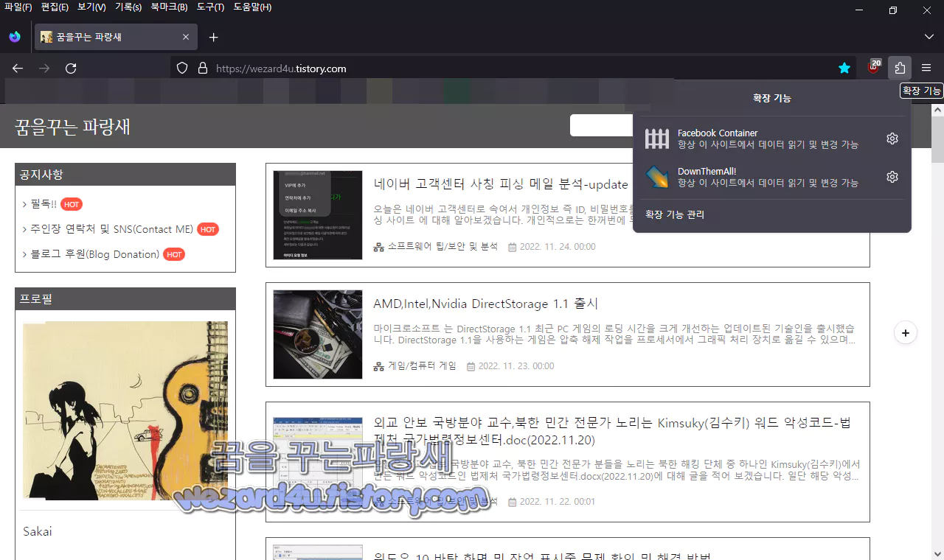944x560 pixels.
Task: Click the forward navigation arrow
Action: point(44,69)
